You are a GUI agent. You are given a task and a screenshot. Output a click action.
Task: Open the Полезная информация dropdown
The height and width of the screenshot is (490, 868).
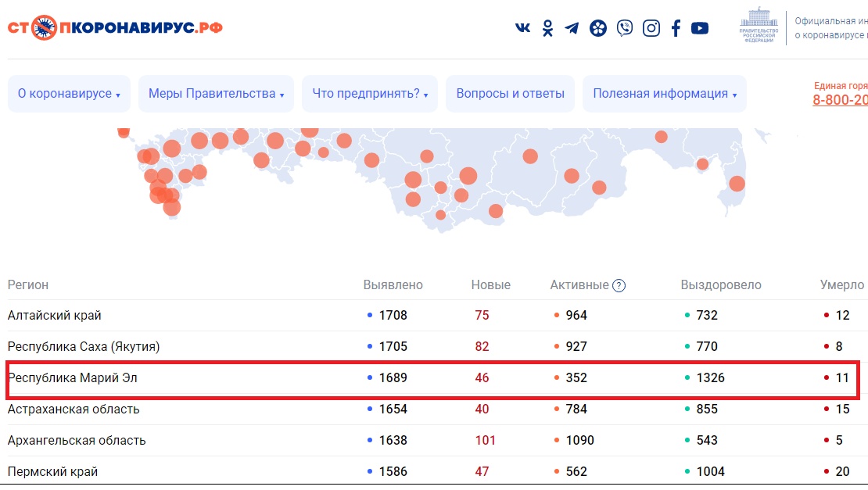click(x=665, y=94)
